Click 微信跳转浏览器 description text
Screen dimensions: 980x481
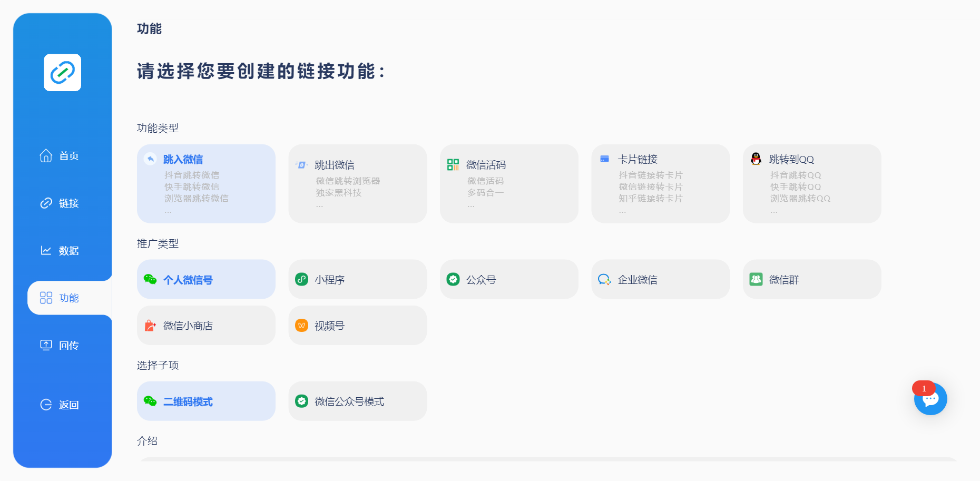point(348,181)
